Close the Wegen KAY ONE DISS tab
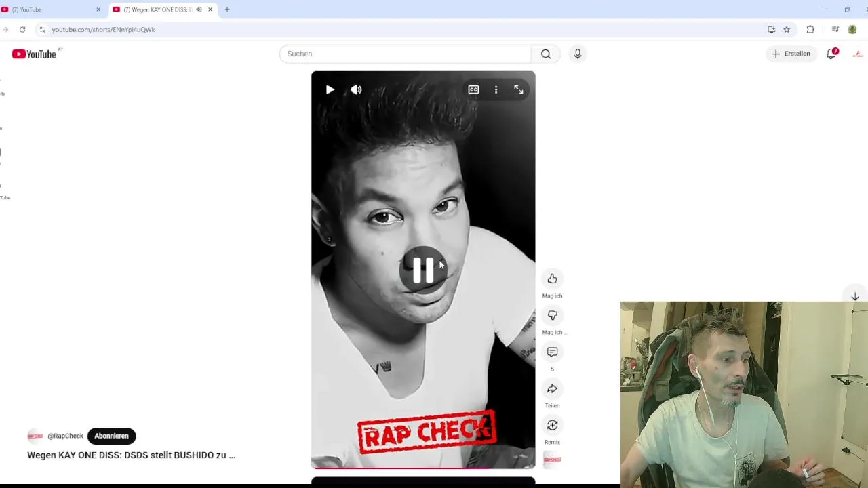 click(210, 9)
